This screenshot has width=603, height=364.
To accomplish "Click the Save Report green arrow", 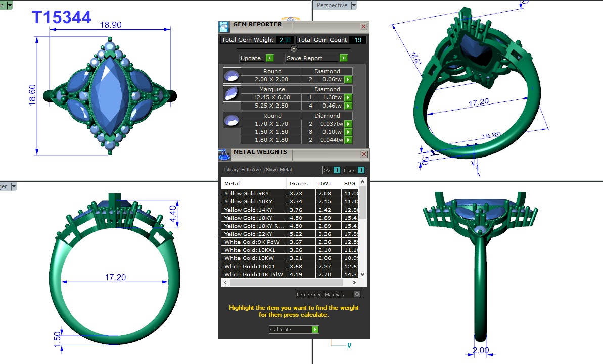I will tap(344, 58).
